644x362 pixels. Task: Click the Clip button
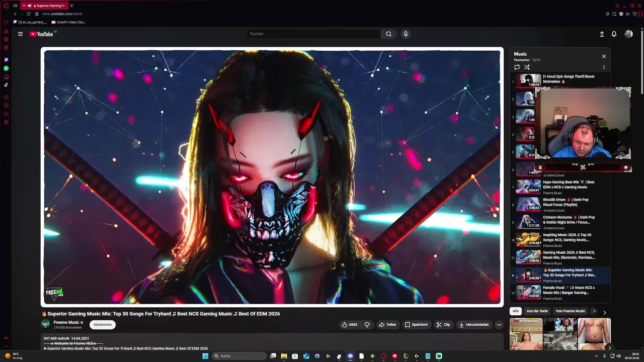tap(443, 325)
